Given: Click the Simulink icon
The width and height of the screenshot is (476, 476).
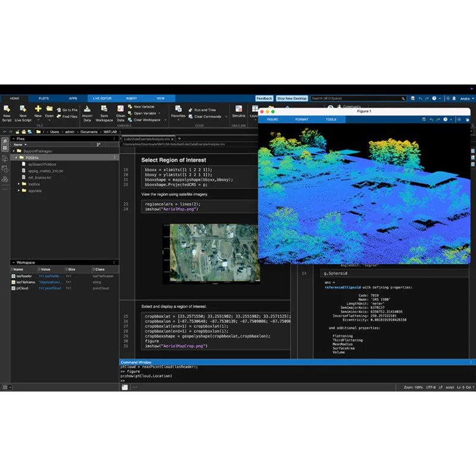Looking at the screenshot, I should pos(239,109).
